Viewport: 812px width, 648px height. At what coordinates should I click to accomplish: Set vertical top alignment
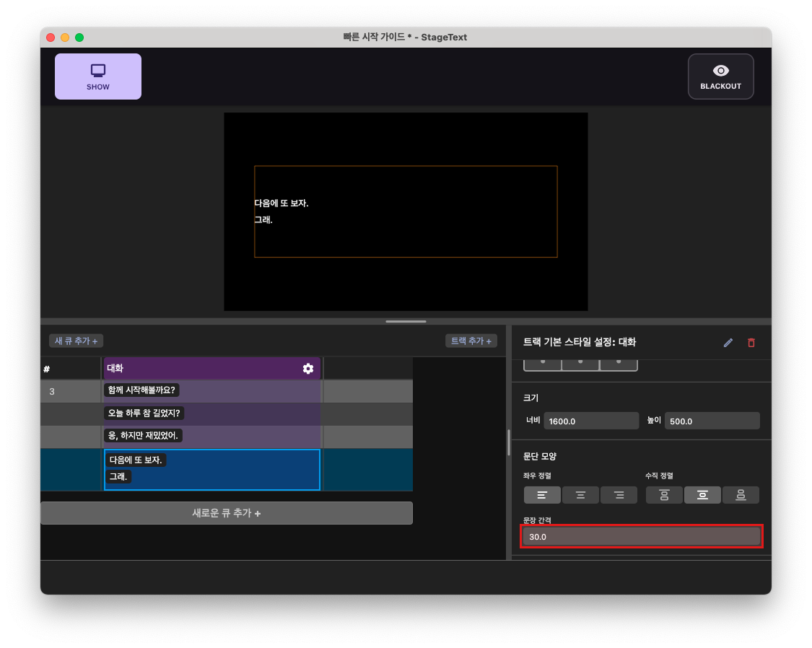[x=664, y=495]
